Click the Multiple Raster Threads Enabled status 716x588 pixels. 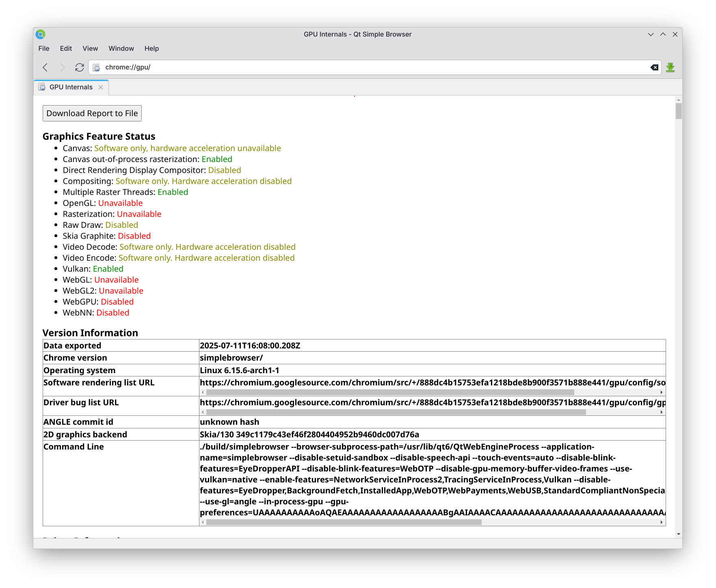point(173,192)
